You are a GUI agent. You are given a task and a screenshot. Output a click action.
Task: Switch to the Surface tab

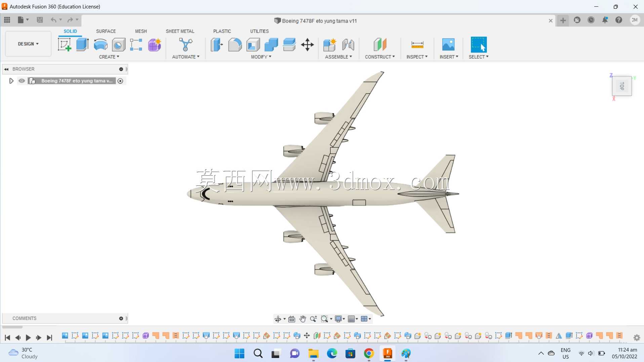click(x=106, y=31)
